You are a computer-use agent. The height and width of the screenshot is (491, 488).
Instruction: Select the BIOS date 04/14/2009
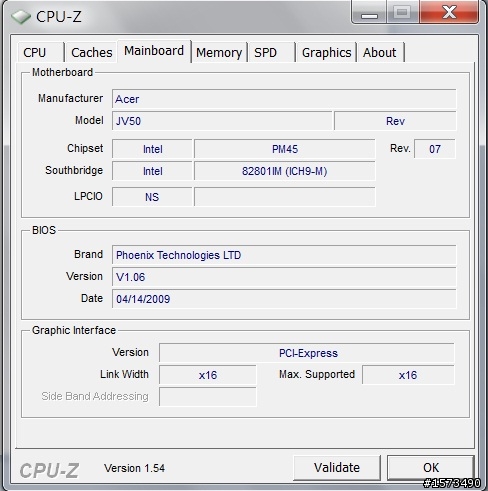(284, 299)
